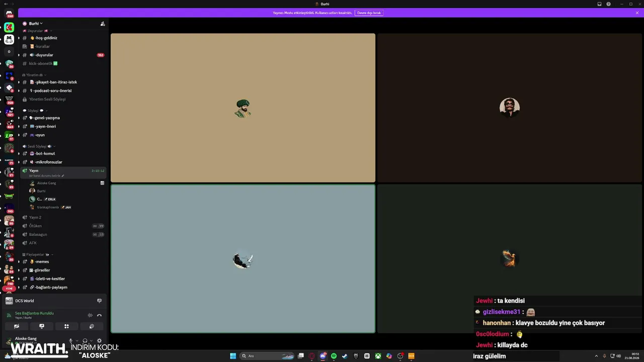
Task: Click Devre dışı bırak to disable streamer mode
Action: click(x=369, y=13)
